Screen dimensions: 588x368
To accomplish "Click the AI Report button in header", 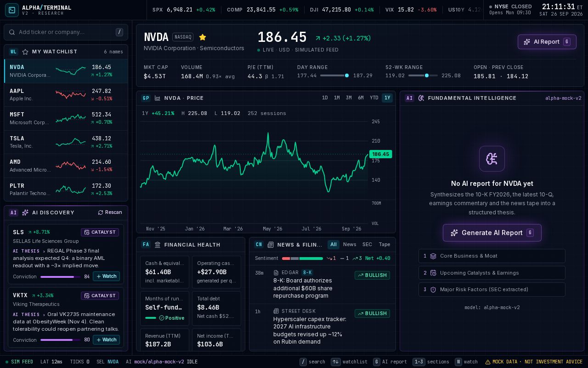I will (x=547, y=42).
